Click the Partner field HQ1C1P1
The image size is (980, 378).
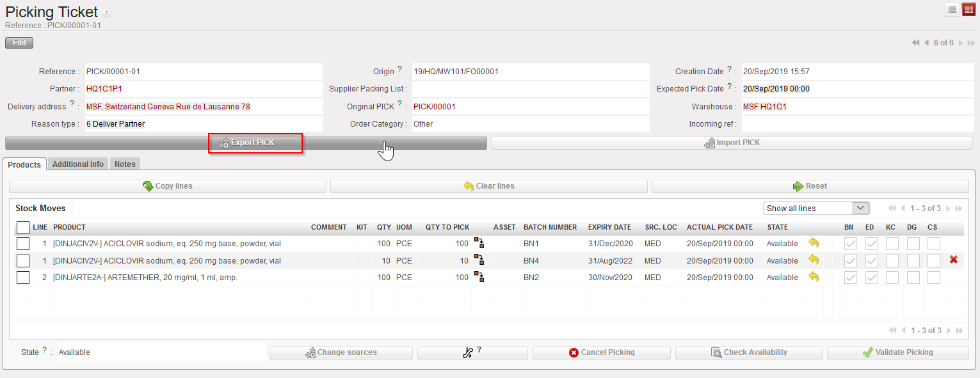[104, 89]
